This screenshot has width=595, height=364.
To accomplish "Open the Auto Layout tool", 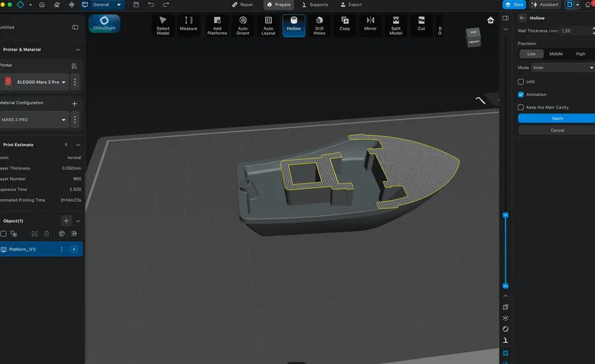I will click(x=268, y=25).
